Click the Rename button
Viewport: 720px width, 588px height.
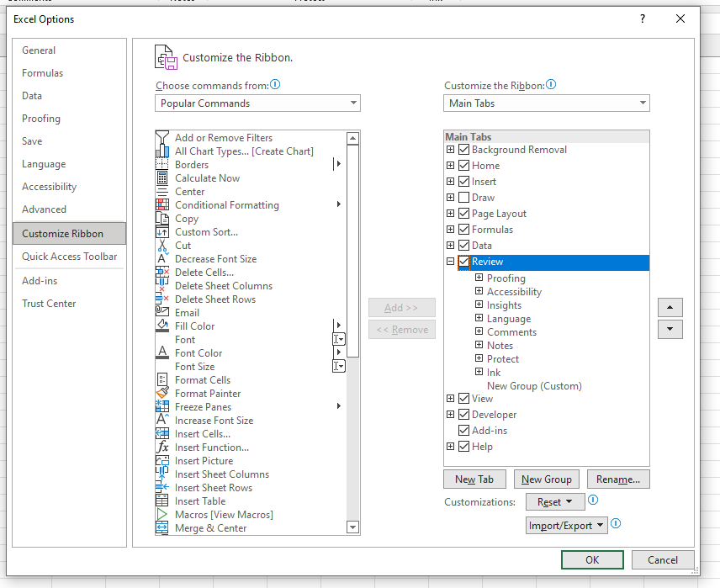click(x=618, y=479)
